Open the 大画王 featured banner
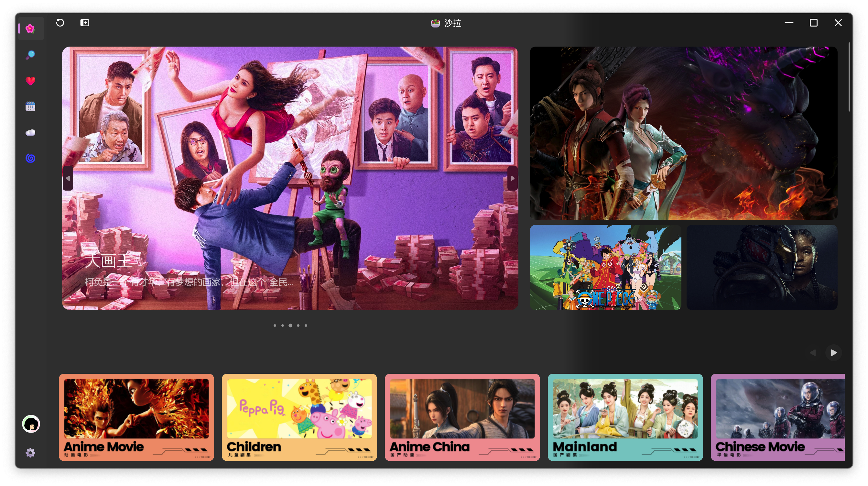Image resolution: width=868 pixels, height=486 pixels. [x=290, y=178]
